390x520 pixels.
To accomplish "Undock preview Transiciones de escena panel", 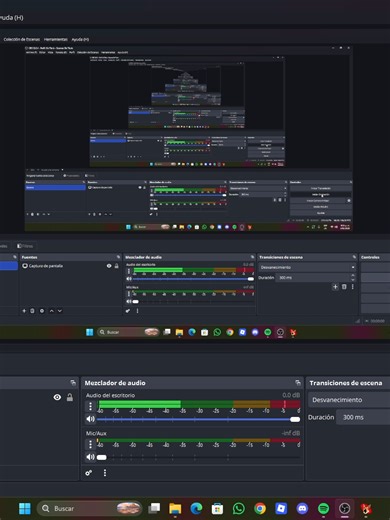I will [354, 257].
